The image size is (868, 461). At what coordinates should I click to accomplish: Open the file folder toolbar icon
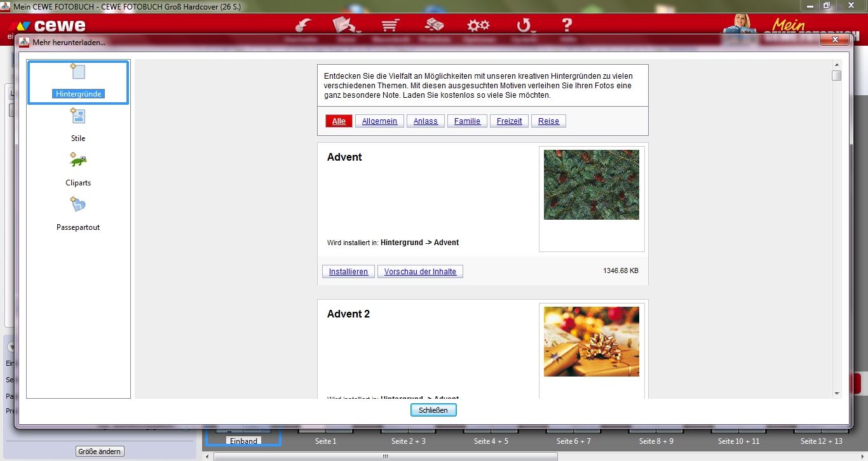[346, 25]
